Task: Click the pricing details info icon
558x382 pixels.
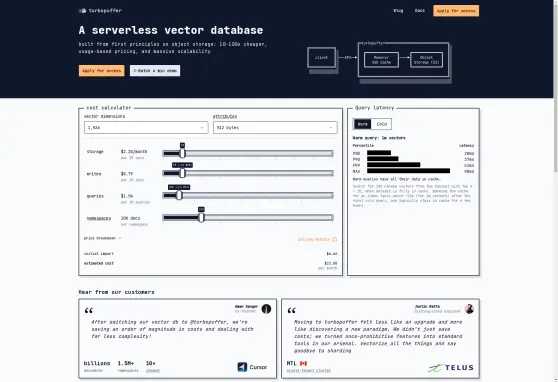Action: click(x=335, y=239)
